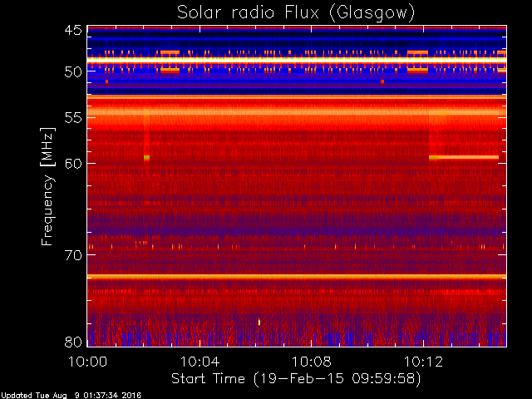Click the orange streak near 60 MHz after 10:12
532x399 pixels.
(x=464, y=157)
